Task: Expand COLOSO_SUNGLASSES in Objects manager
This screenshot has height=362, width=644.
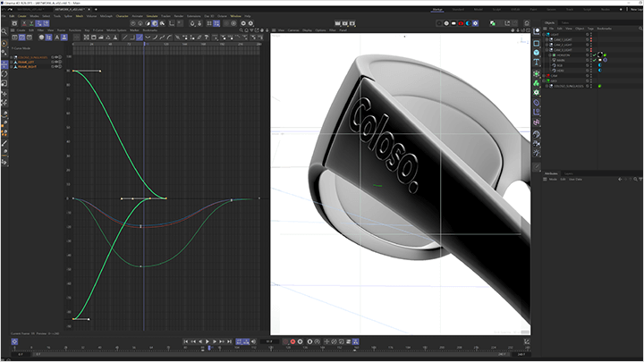Action: 547,86
